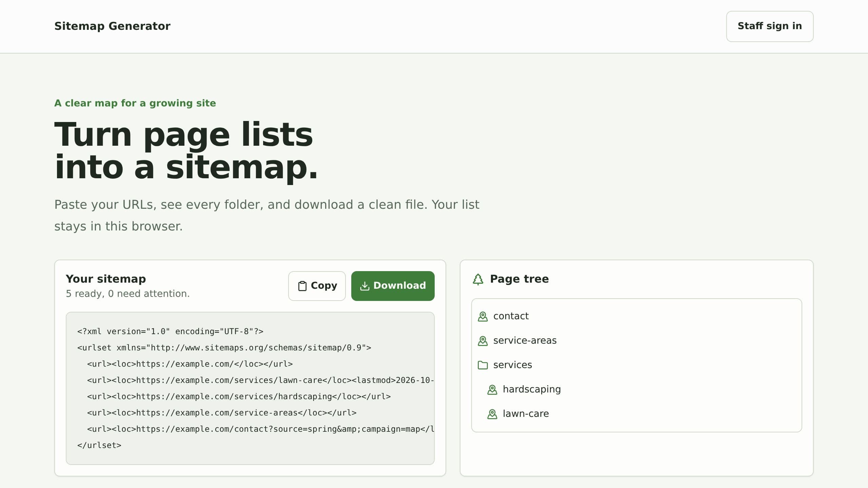The height and width of the screenshot is (488, 868).
Task: Download the sitemap file
Action: [x=393, y=286]
